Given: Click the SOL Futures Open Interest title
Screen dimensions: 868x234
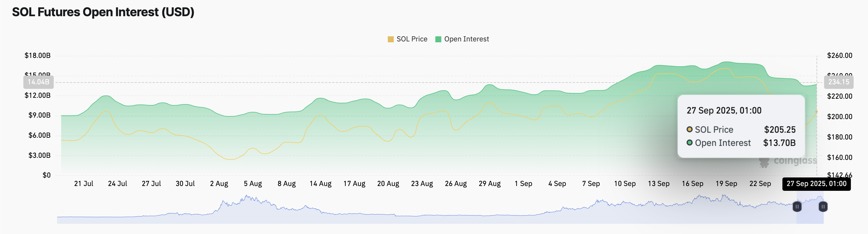Looking at the screenshot, I should coord(103,12).
